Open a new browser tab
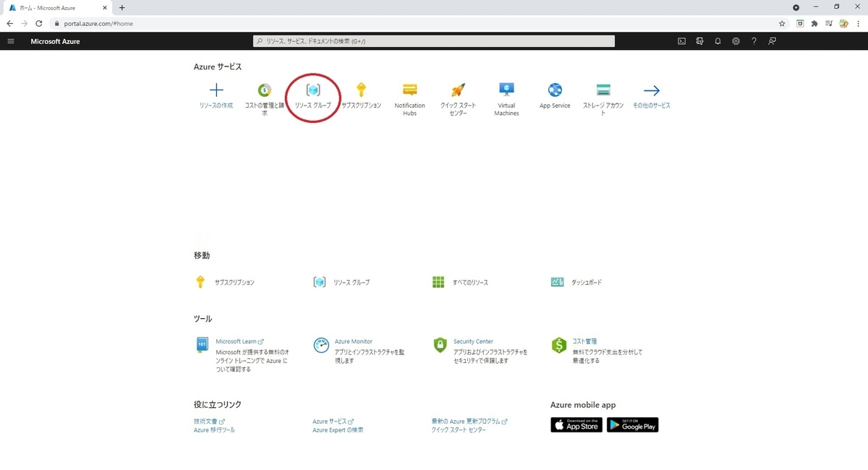The width and height of the screenshot is (868, 470). [122, 7]
